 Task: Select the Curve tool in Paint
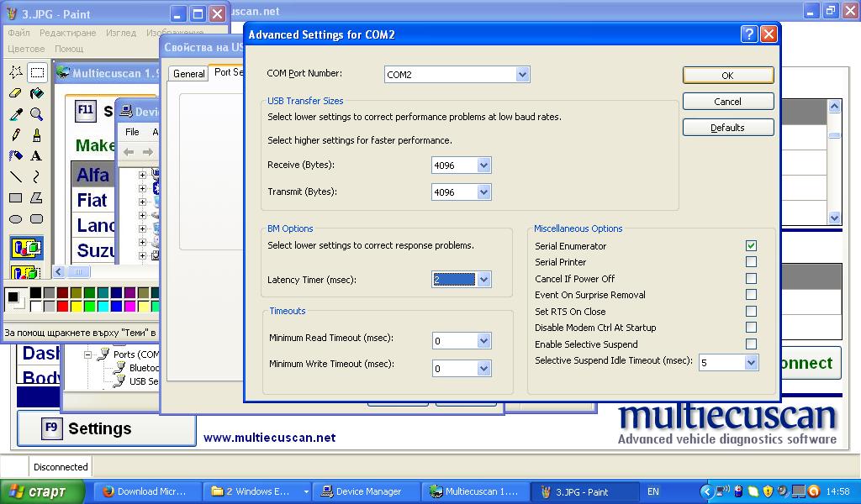point(37,176)
